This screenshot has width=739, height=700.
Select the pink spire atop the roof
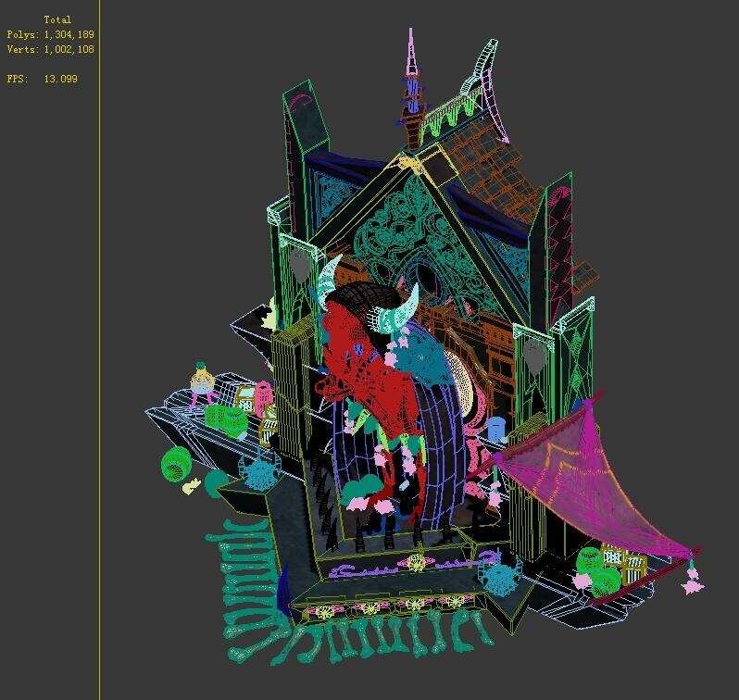[411, 52]
